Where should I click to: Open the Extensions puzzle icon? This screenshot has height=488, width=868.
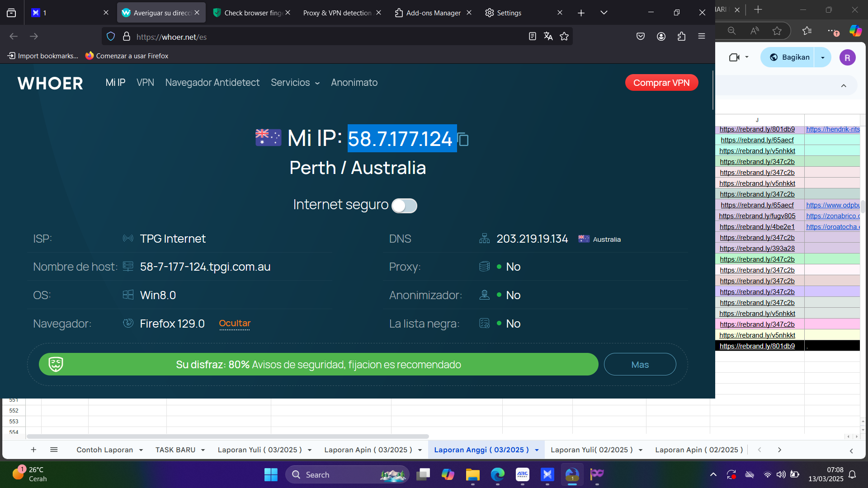682,37
